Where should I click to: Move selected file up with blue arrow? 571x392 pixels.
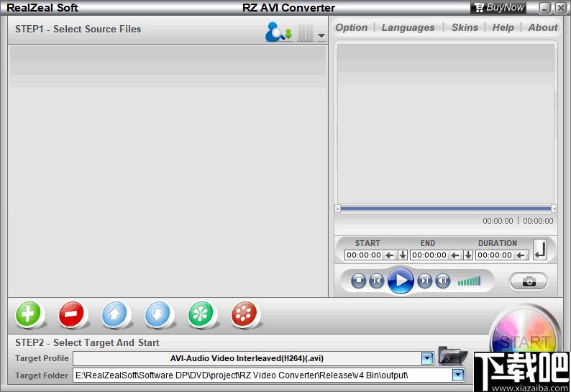[x=115, y=314]
